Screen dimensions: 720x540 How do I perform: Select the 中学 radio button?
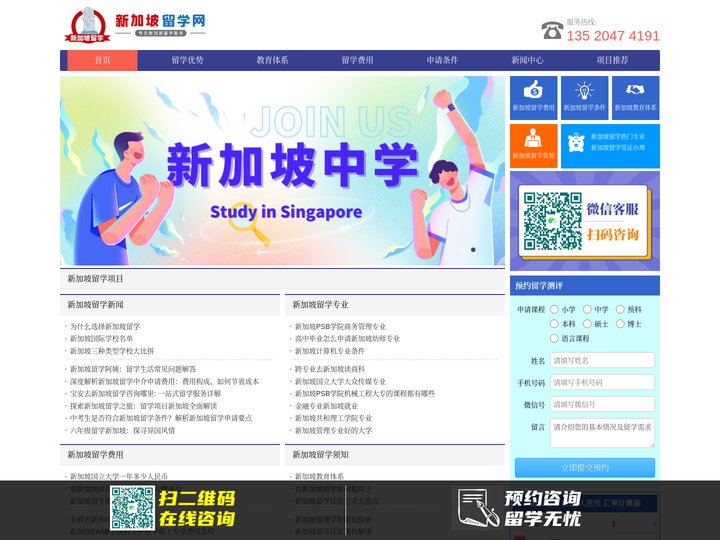coord(587,309)
